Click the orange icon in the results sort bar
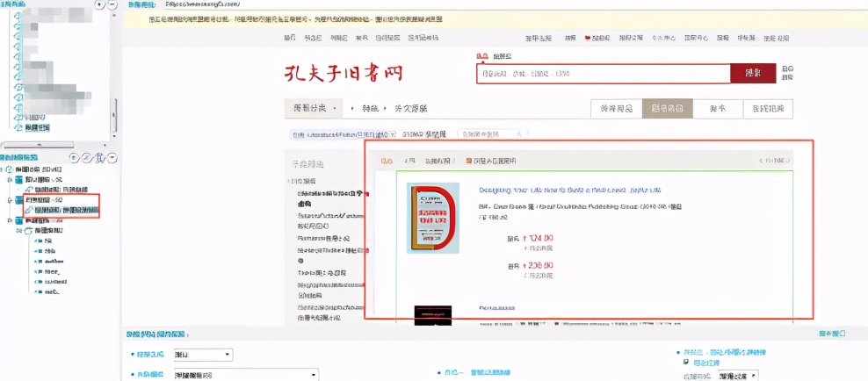This screenshot has height=381, width=868. [x=469, y=161]
